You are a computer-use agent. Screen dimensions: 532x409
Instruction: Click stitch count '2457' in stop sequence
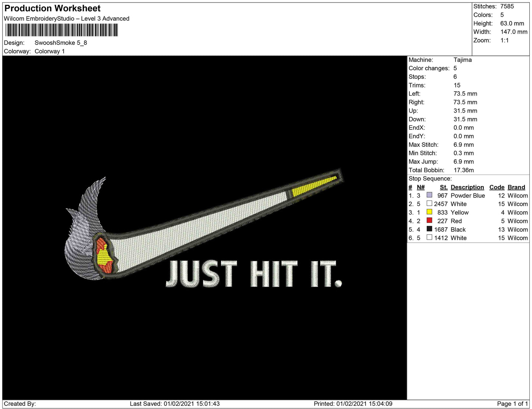[x=441, y=204]
